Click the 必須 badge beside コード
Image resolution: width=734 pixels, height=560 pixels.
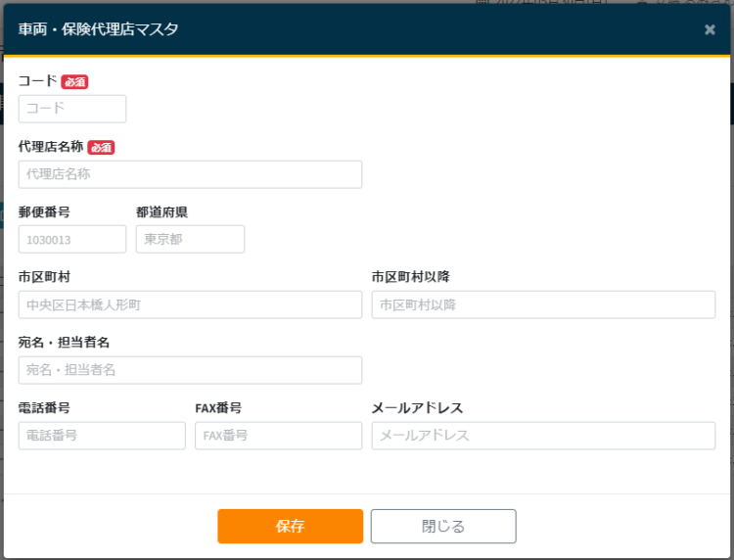point(74,82)
